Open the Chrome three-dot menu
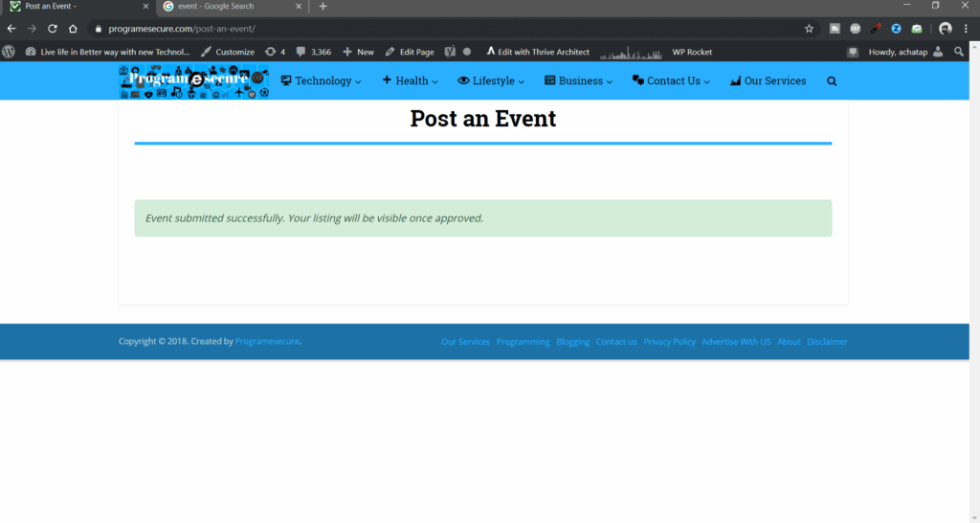This screenshot has width=980, height=523. [967, 29]
